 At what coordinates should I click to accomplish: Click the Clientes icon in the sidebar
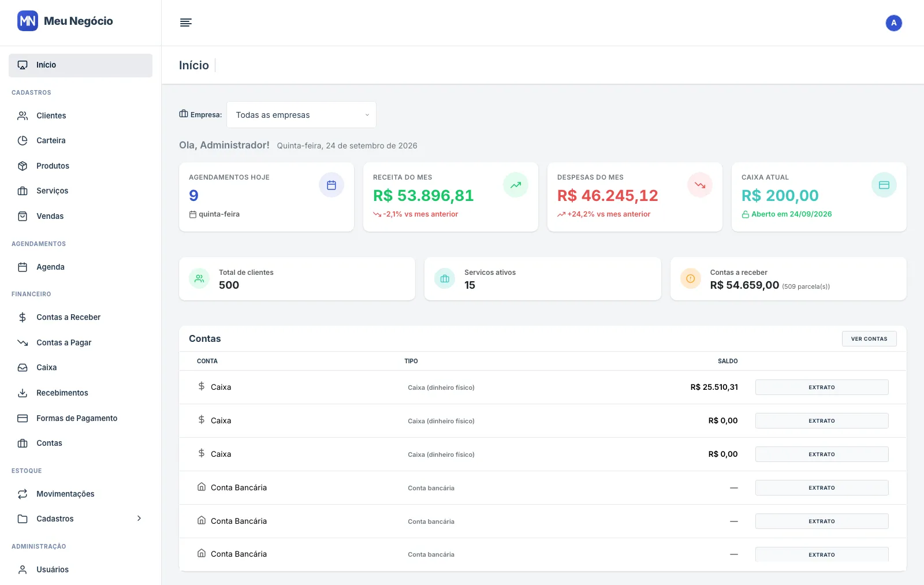pos(23,115)
